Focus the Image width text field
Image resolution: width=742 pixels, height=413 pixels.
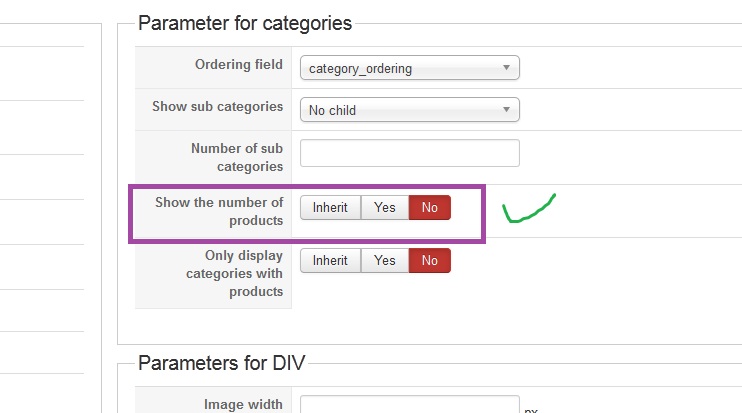pyautogui.click(x=409, y=406)
